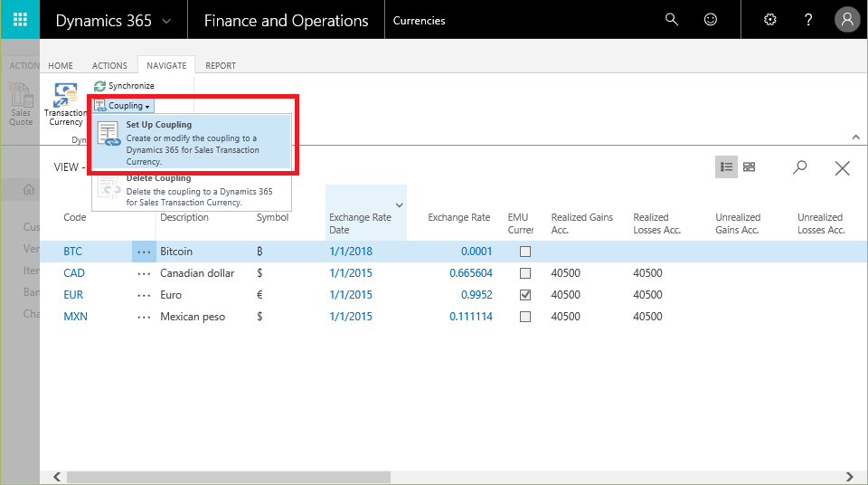The image size is (868, 485).
Task: Open the help question mark
Action: tap(808, 20)
